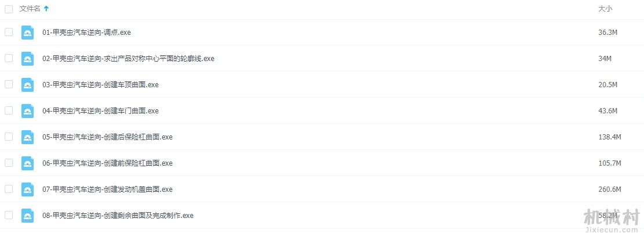Select the checkbox for 04 创建车门曲面.exe

tap(9, 110)
